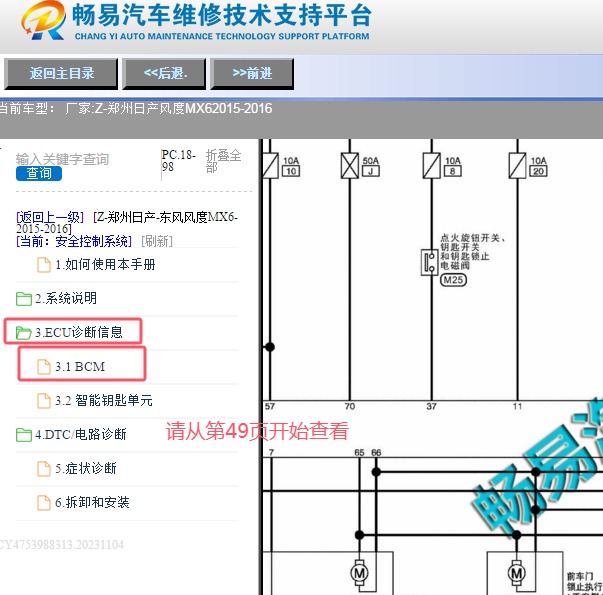603x595 pixels.
Task: Select open folder icon beside 3.ECU诊断信息
Action: coord(24,333)
